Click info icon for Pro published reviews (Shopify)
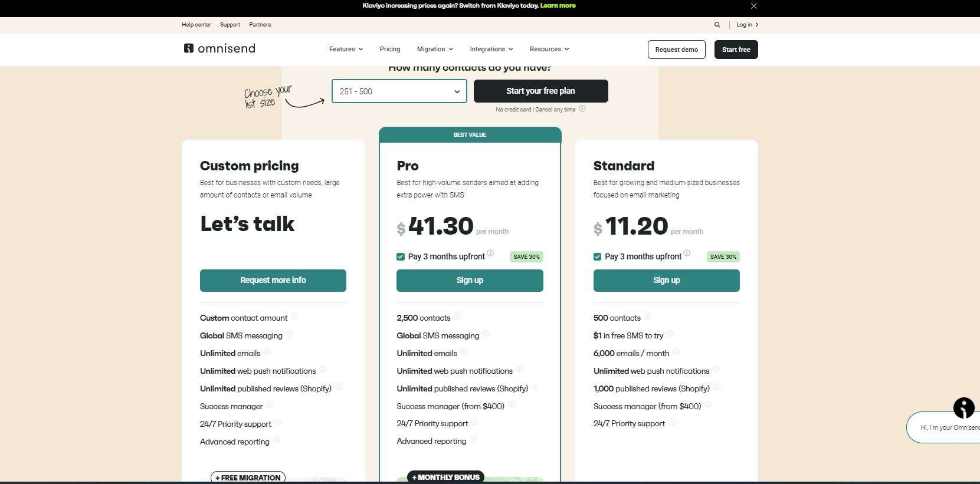Image resolution: width=980 pixels, height=484 pixels. coord(535,387)
